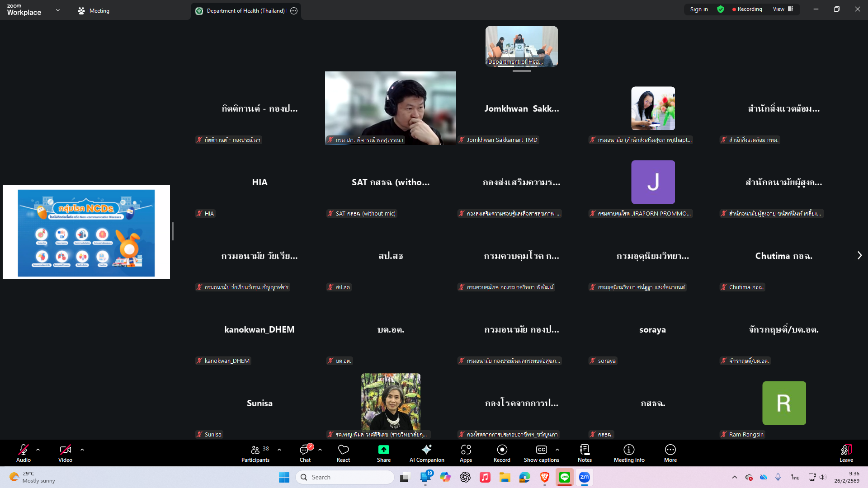The height and width of the screenshot is (488, 868).
Task: Unmute microphone with Audio button
Action: 24,453
